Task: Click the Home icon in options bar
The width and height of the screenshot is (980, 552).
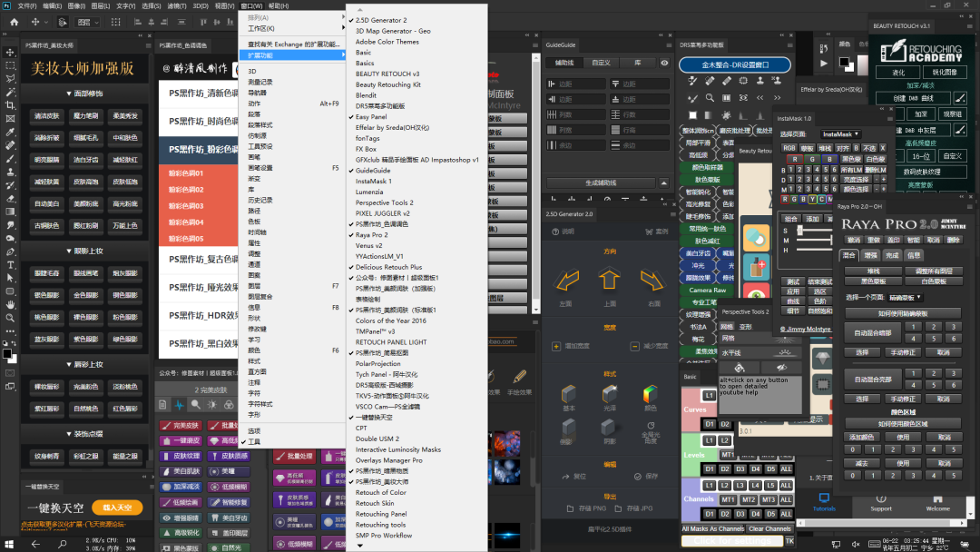Action: click(14, 22)
